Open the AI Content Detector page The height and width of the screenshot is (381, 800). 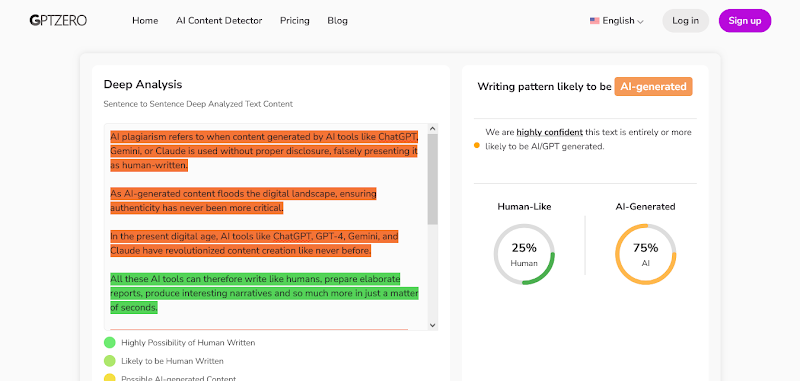pyautogui.click(x=219, y=21)
